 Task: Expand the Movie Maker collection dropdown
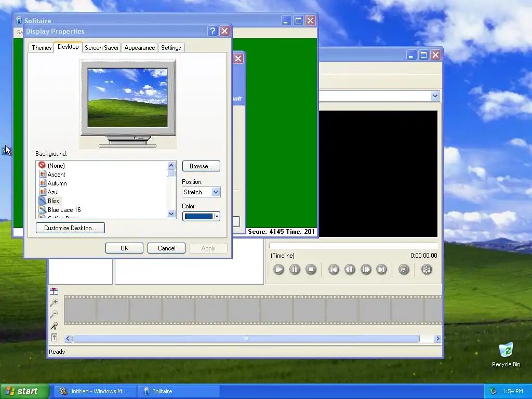coord(435,96)
